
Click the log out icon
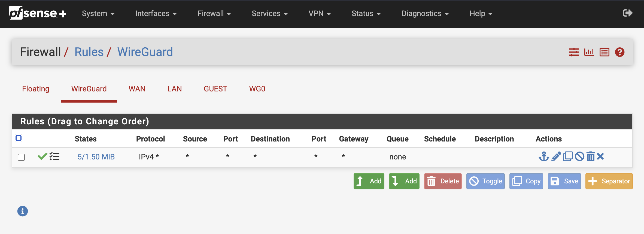pos(628,13)
